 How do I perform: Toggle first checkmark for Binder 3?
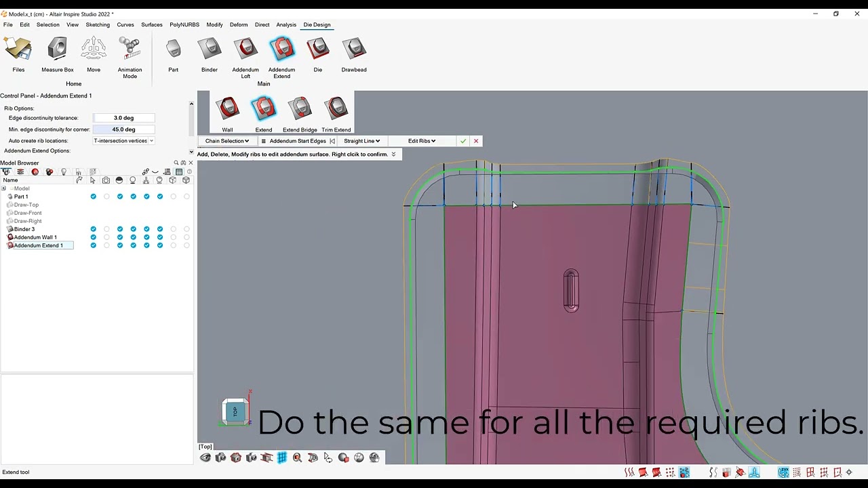(93, 229)
